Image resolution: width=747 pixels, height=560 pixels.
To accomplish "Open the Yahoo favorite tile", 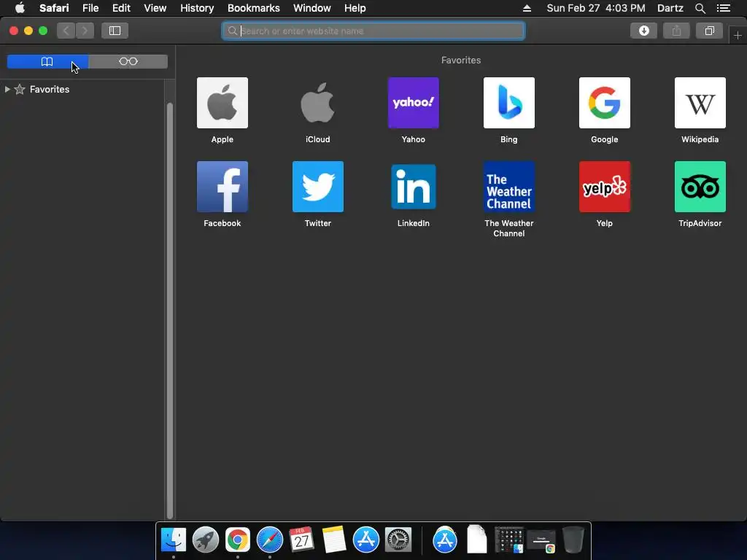I will coord(413,103).
